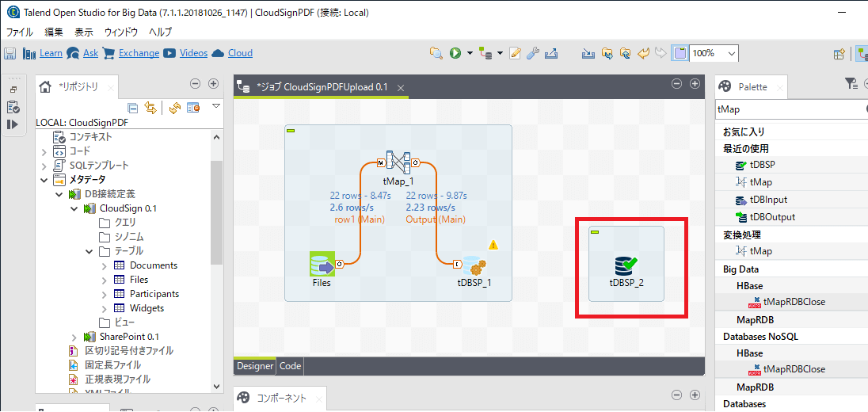The width and height of the screenshot is (868, 412).
Task: Select the tDBSP_1 component on the canvas
Action: tap(474, 265)
